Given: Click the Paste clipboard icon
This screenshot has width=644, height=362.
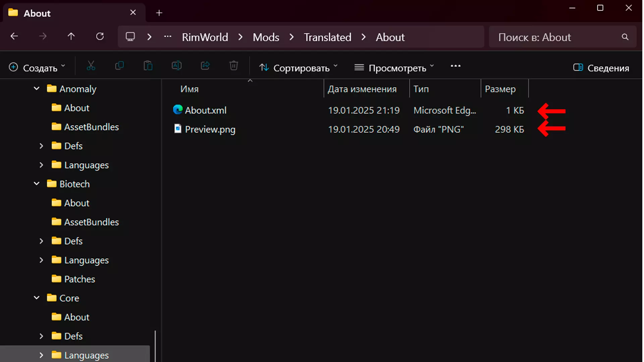Looking at the screenshot, I should (x=148, y=66).
